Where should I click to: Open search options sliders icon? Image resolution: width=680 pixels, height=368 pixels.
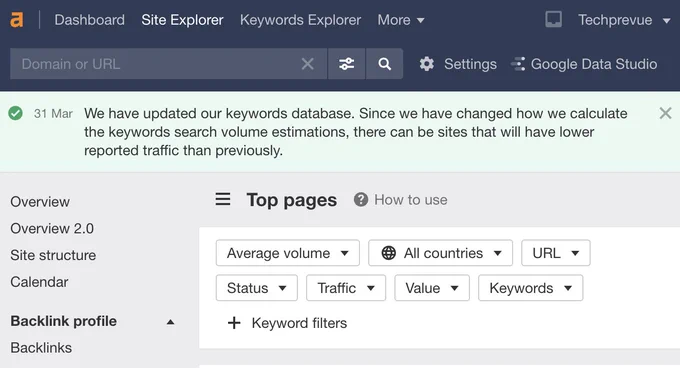coord(347,64)
